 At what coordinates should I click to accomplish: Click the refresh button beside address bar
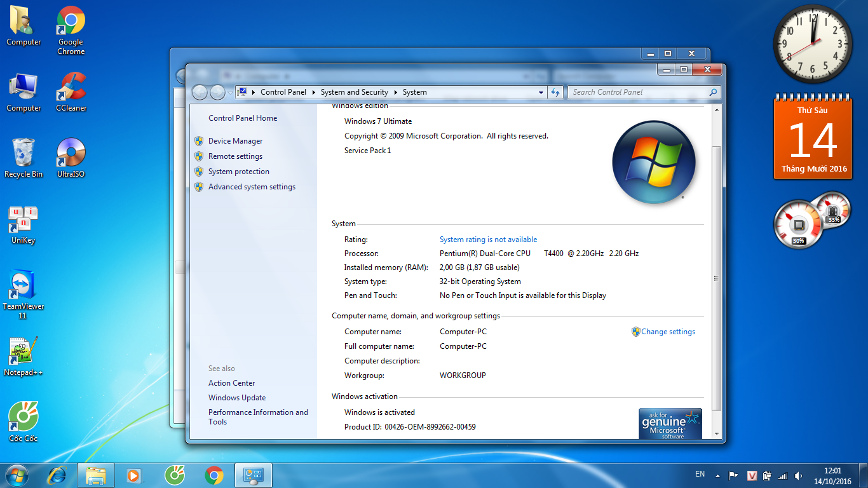click(555, 92)
